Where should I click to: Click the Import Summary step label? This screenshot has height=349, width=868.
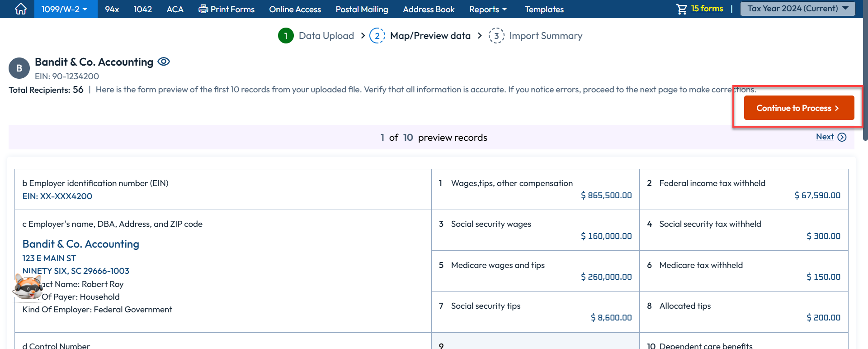pyautogui.click(x=546, y=36)
